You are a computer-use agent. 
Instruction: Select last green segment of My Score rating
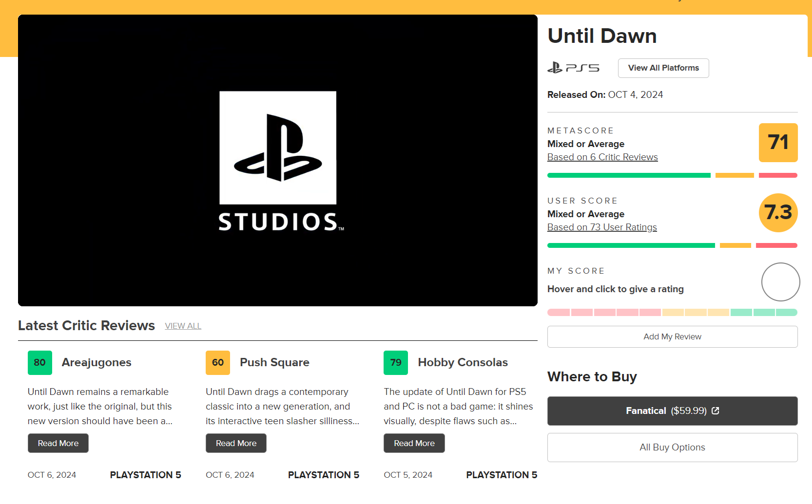(787, 312)
